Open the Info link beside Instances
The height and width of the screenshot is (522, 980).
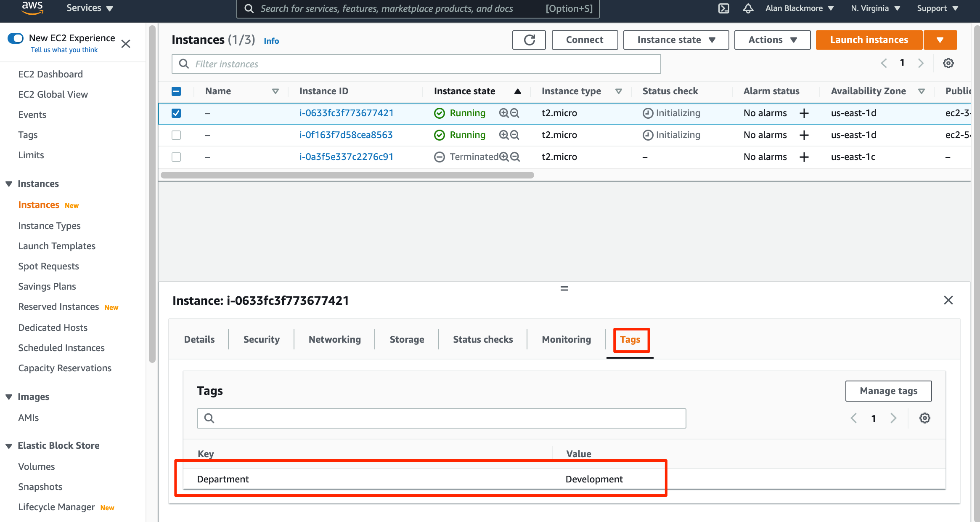[271, 41]
